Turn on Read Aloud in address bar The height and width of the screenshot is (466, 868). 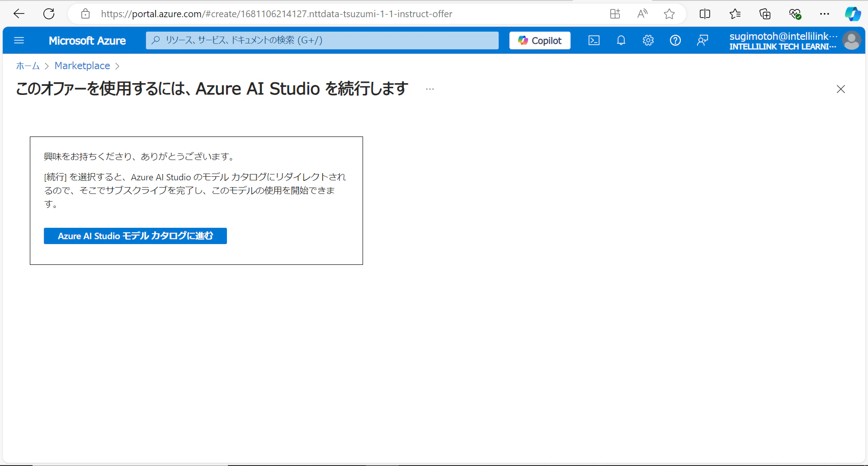pyautogui.click(x=642, y=14)
